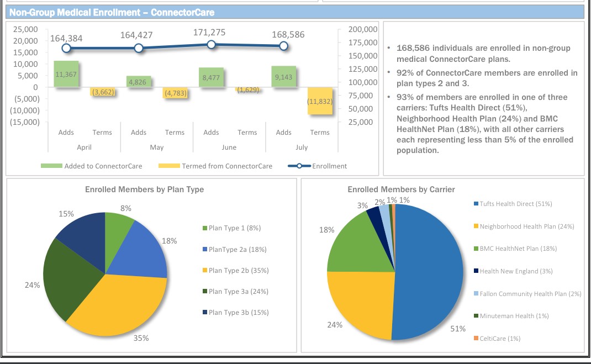Select the June enrollment data point
The width and height of the screenshot is (591, 364).
(211, 45)
